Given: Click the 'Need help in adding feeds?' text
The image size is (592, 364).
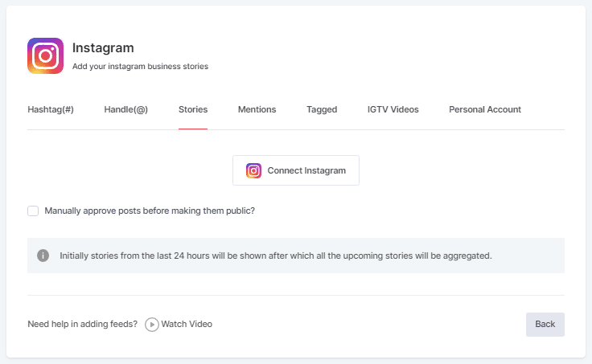Looking at the screenshot, I should tap(82, 325).
